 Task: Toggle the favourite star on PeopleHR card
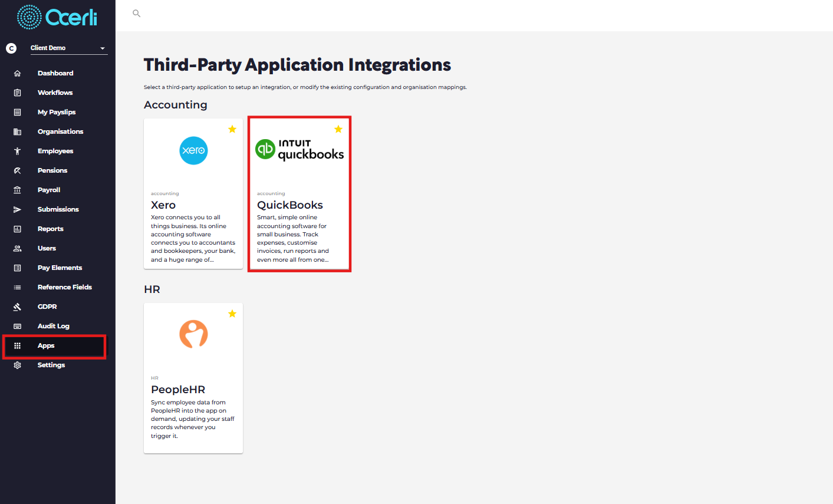tap(232, 314)
